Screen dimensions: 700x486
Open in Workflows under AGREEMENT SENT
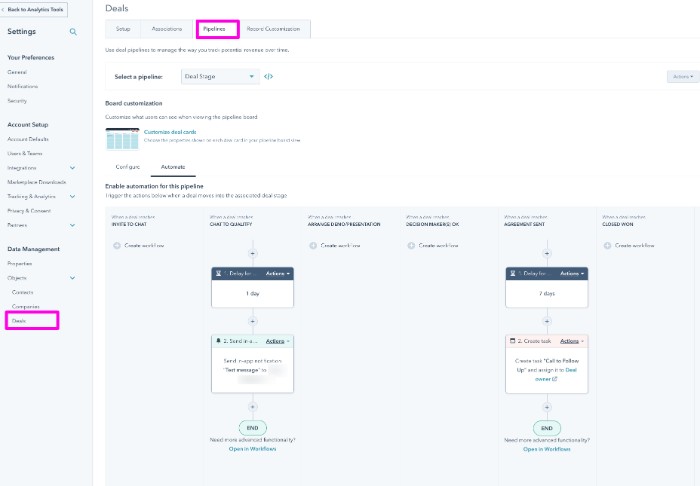tap(547, 449)
